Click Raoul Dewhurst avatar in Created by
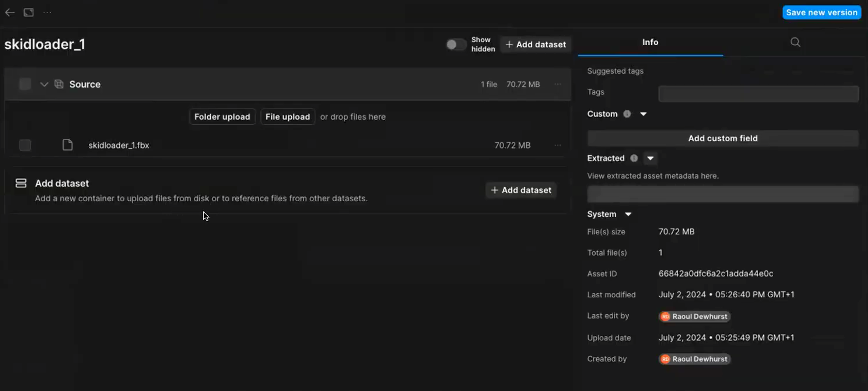Viewport: 868px width, 391px height. pyautogui.click(x=665, y=359)
